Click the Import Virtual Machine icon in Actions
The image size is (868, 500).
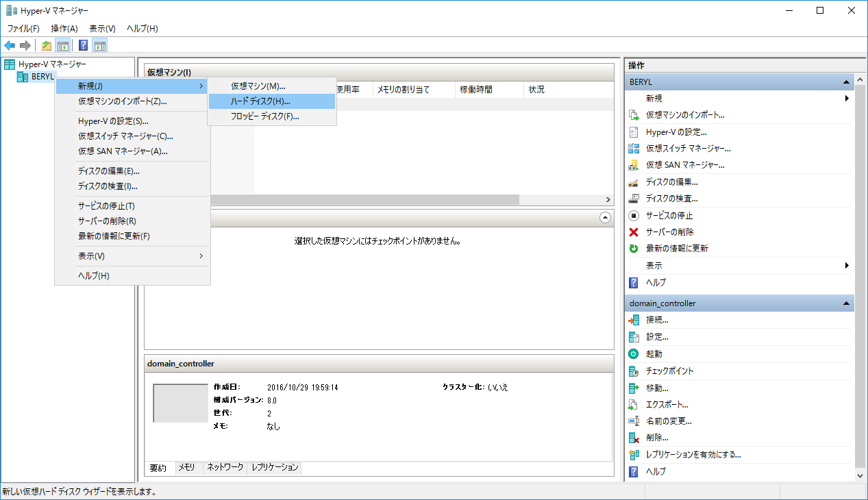pos(634,115)
